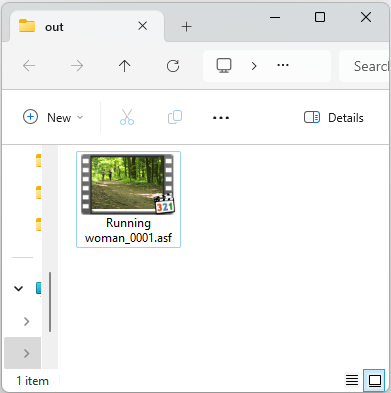Image resolution: width=391 pixels, height=393 pixels.
Task: Click the navigation pane scrollbar thumb
Action: click(50, 302)
